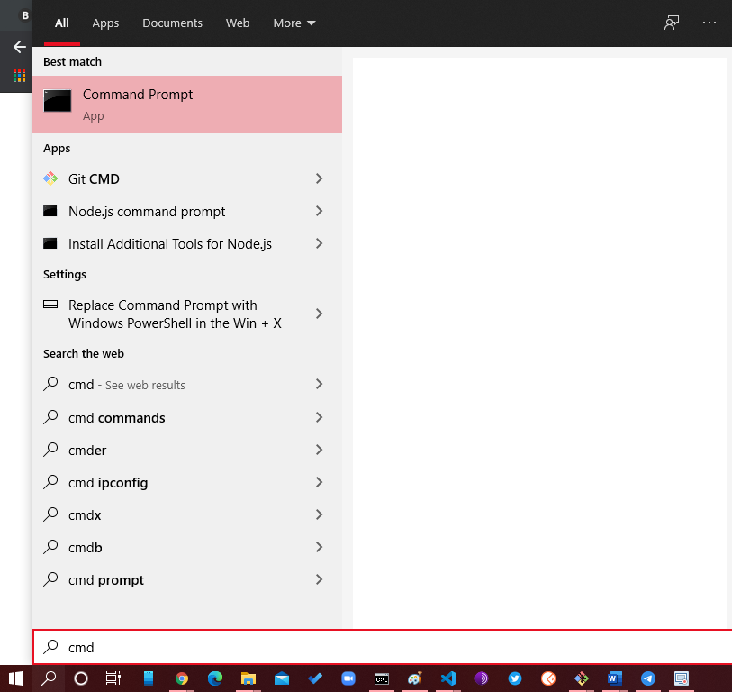The height and width of the screenshot is (692, 732).
Task: Open the More filter dropdown
Action: [x=294, y=23]
